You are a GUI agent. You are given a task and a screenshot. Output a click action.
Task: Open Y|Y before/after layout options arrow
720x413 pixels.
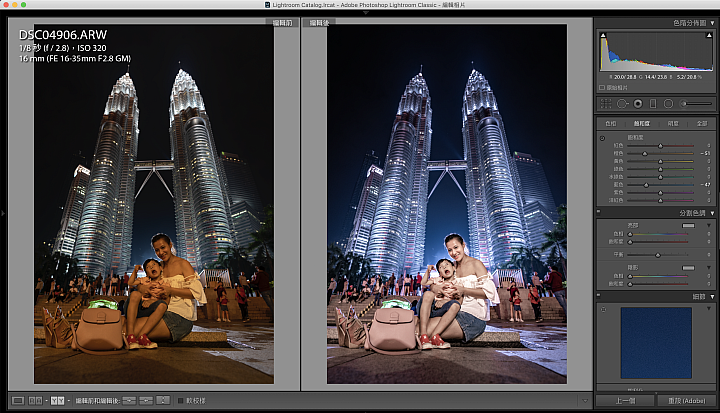[x=68, y=401]
